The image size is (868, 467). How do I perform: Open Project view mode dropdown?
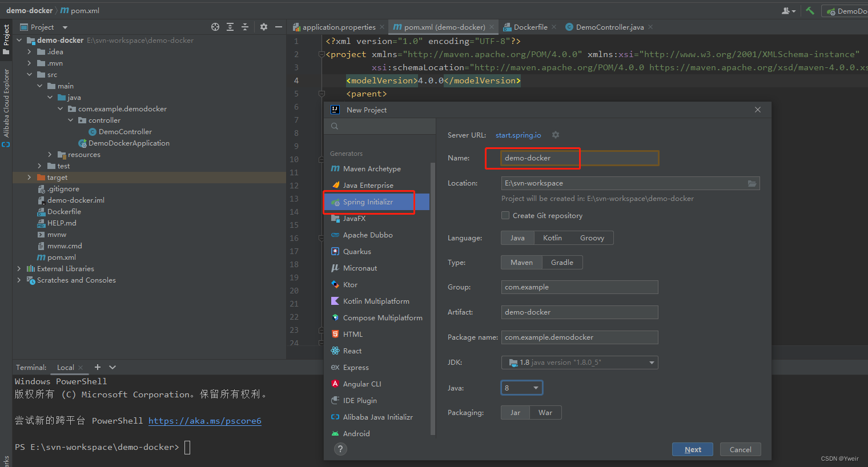[x=65, y=27]
